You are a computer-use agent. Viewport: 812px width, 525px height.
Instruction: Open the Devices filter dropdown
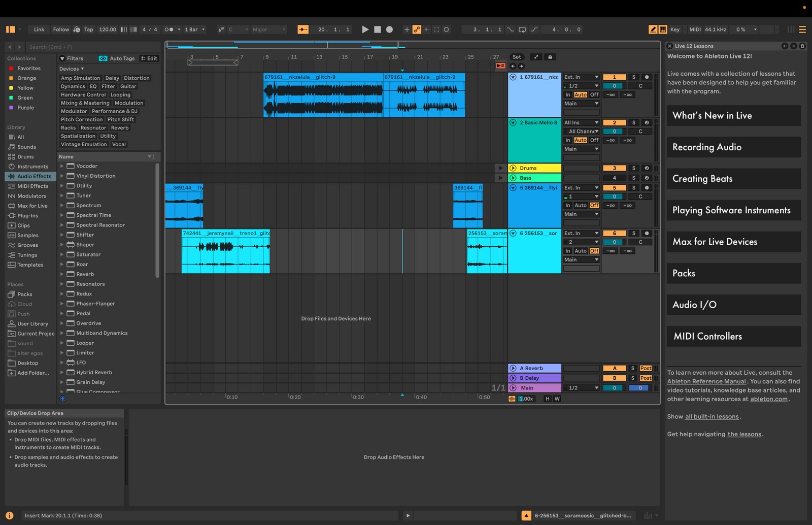point(72,69)
